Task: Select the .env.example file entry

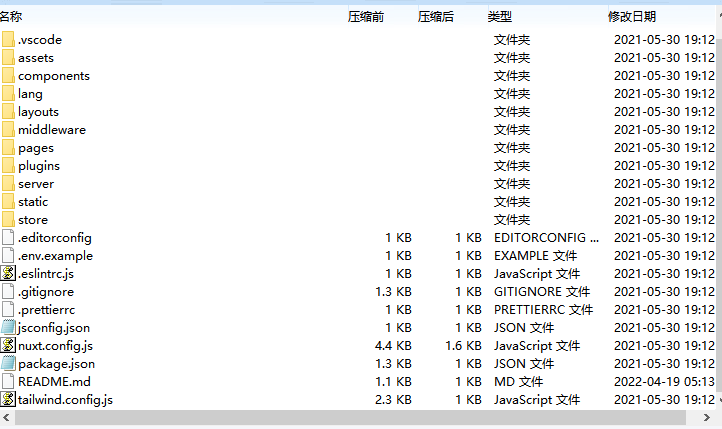Action: click(55, 256)
